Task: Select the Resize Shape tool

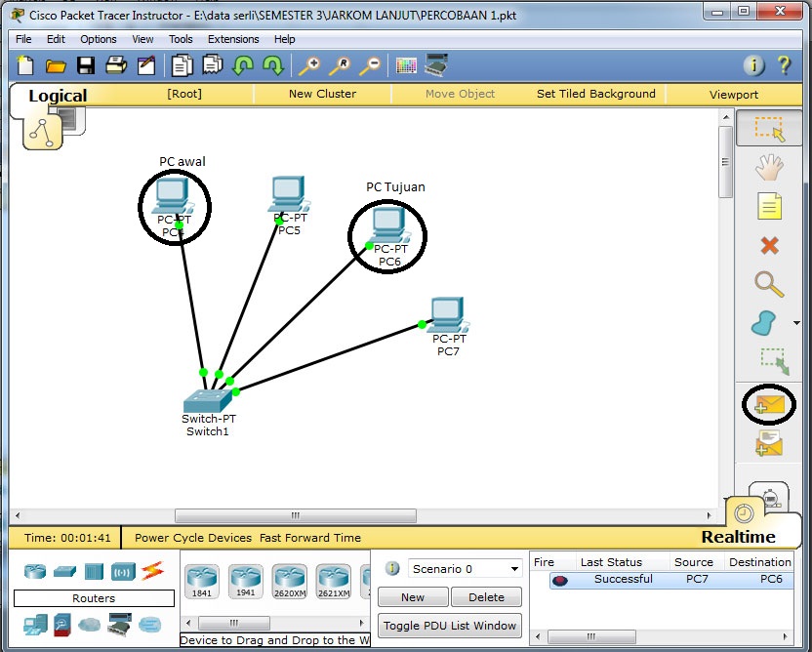Action: 774,361
